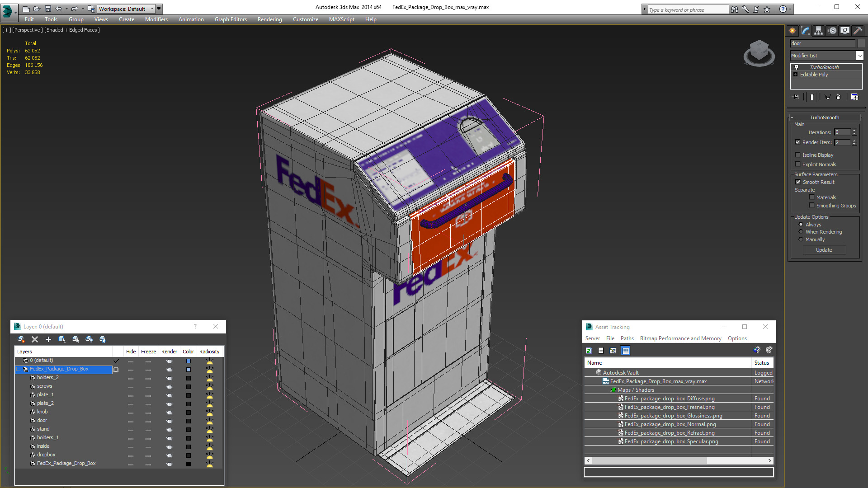Click the Update button in TurboSmooth
868x488 pixels.
pyautogui.click(x=824, y=250)
